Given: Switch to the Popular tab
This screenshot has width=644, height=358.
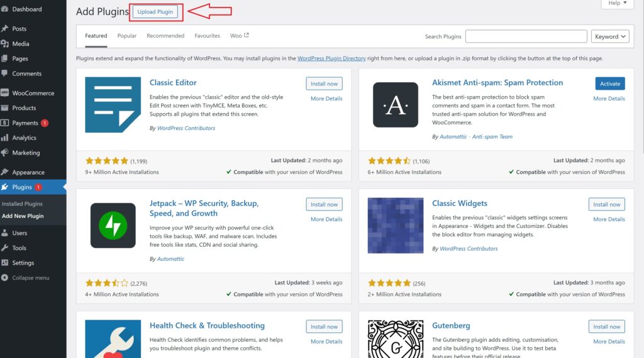Looking at the screenshot, I should [127, 36].
